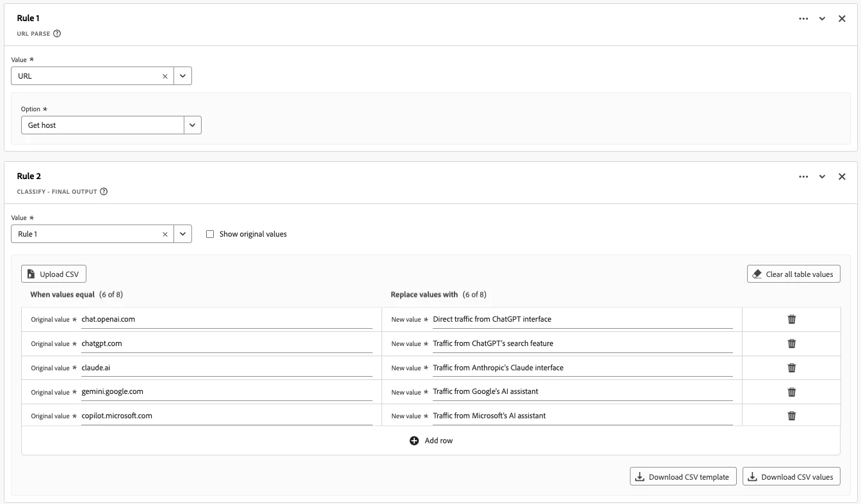Delete the claude.ai row
This screenshot has width=861, height=504.
(792, 368)
